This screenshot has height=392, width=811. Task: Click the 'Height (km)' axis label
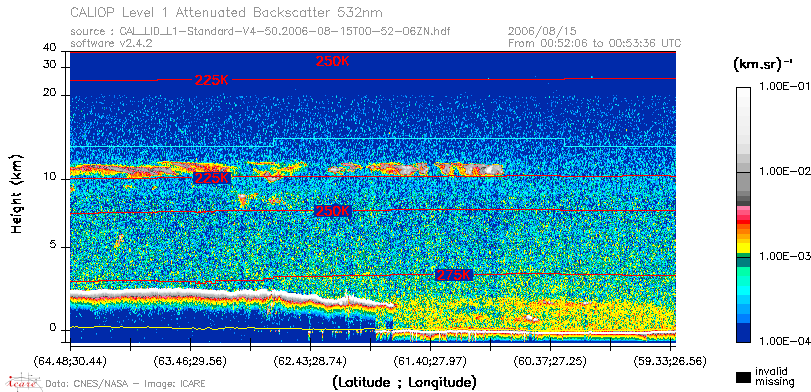17,193
